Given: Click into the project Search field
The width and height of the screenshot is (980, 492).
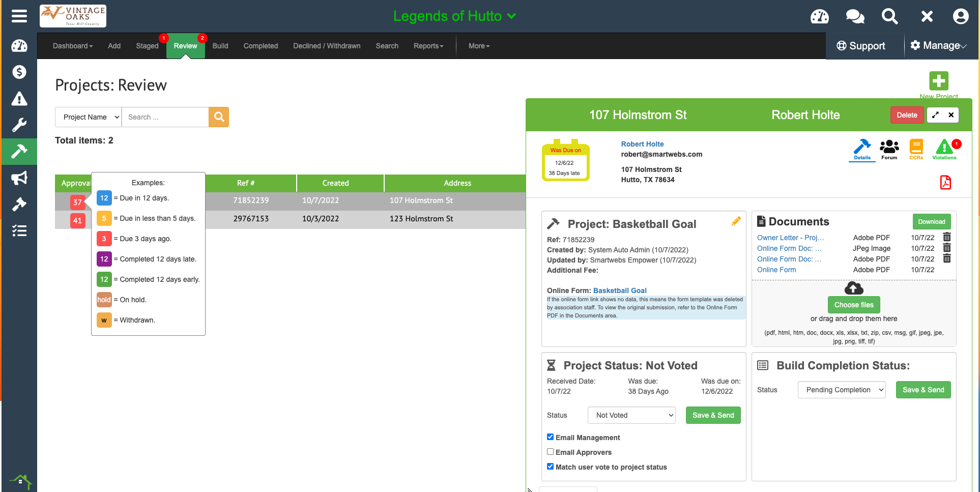Looking at the screenshot, I should pos(165,117).
